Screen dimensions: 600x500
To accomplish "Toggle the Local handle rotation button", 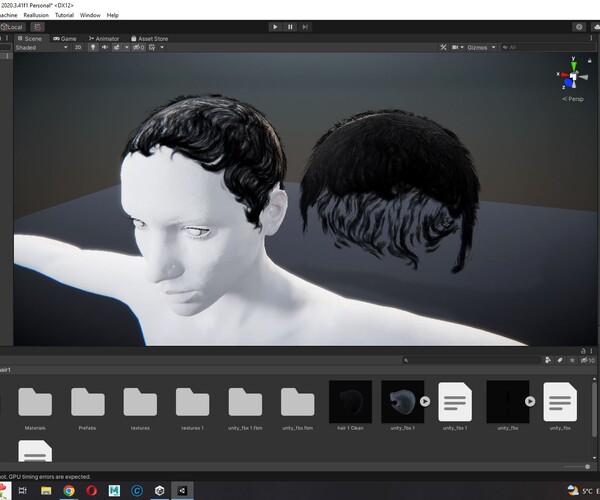I will tap(13, 27).
